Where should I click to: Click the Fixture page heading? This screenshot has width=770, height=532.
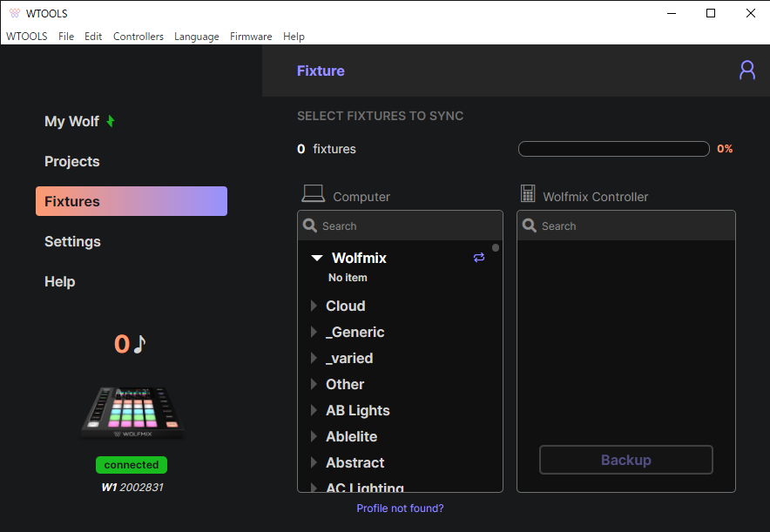[x=321, y=71]
